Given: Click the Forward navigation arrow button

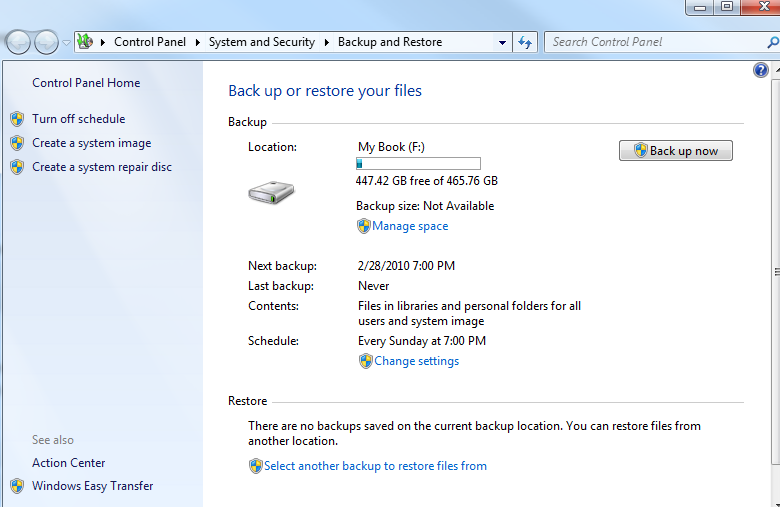Looking at the screenshot, I should tap(46, 42).
